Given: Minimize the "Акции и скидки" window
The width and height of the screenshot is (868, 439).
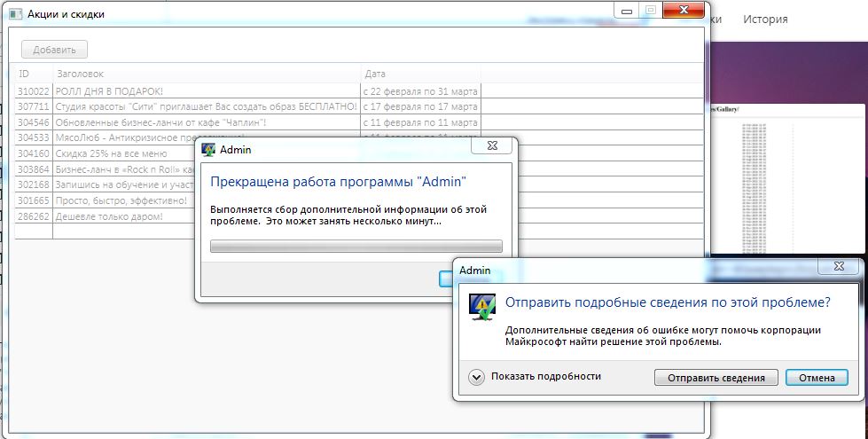Looking at the screenshot, I should tap(627, 10).
